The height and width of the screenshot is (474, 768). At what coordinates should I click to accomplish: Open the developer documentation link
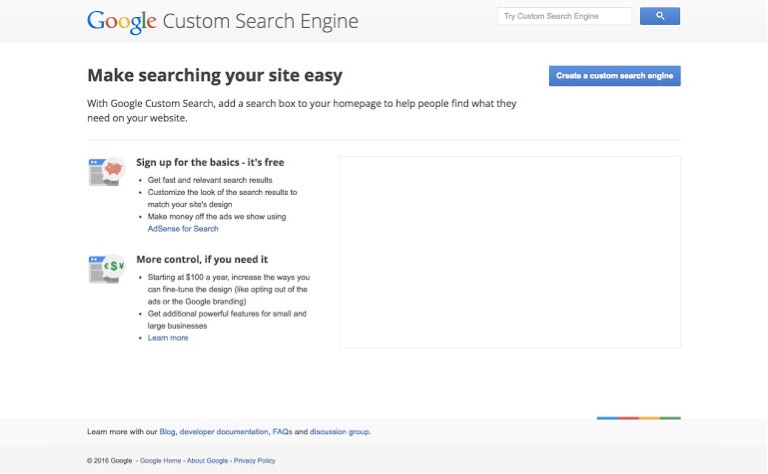(224, 432)
